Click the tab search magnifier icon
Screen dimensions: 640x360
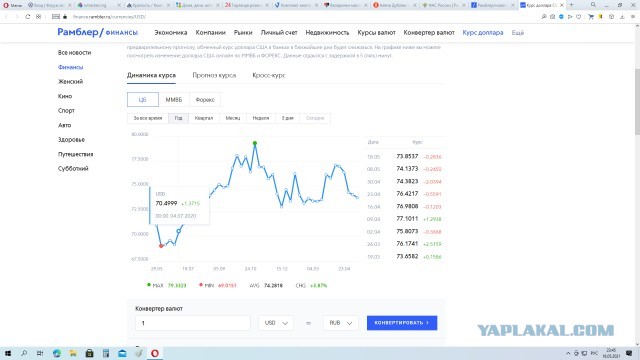[593, 5]
